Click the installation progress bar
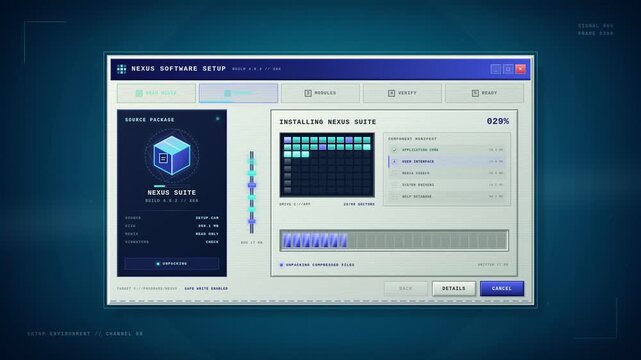This screenshot has height=360, width=641. 394,240
